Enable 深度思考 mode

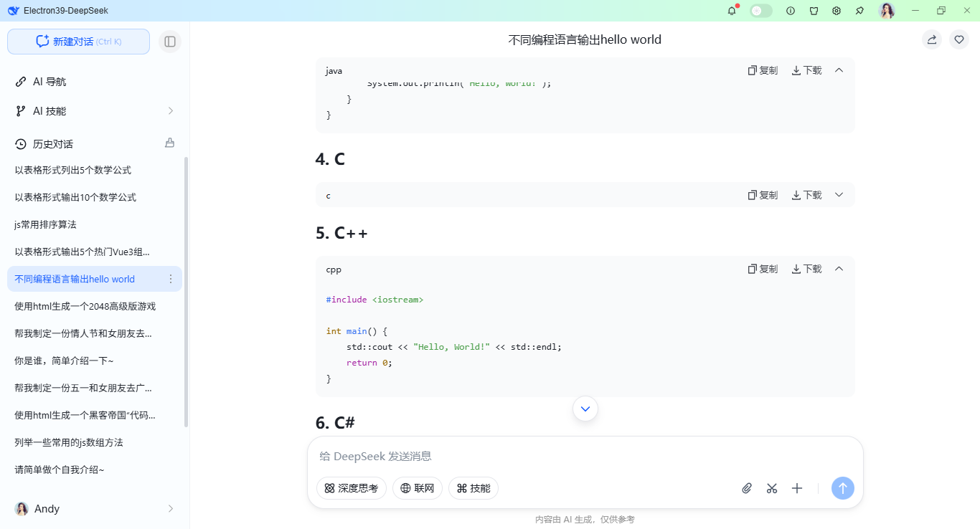click(x=352, y=488)
